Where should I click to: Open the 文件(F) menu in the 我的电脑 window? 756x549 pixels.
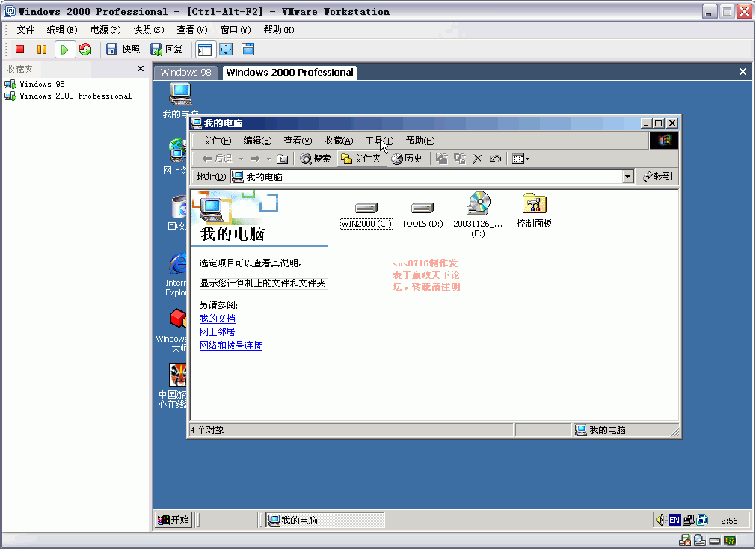tap(217, 141)
